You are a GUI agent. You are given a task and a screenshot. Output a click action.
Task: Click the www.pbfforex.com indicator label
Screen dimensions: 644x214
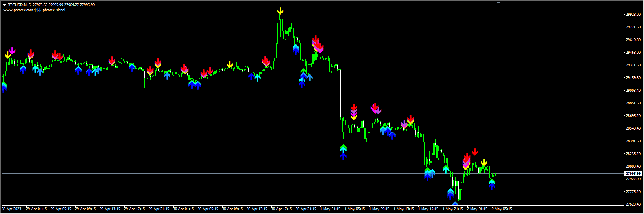coord(34,10)
